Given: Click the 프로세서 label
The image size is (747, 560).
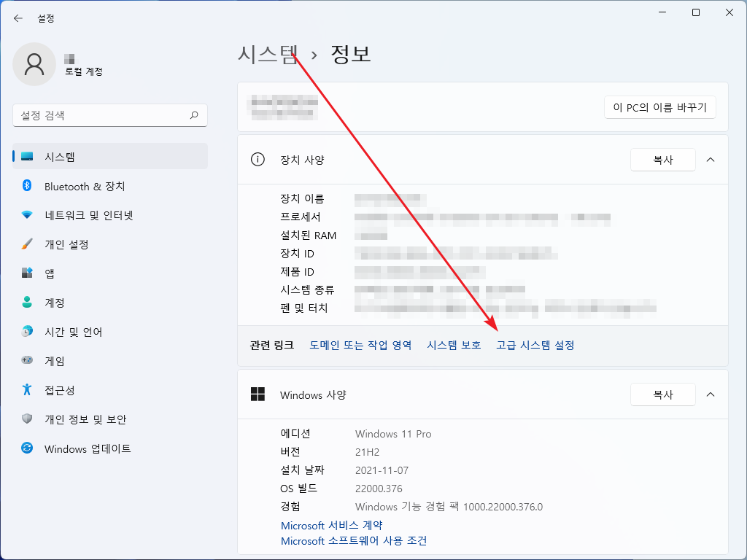Looking at the screenshot, I should coord(301,217).
